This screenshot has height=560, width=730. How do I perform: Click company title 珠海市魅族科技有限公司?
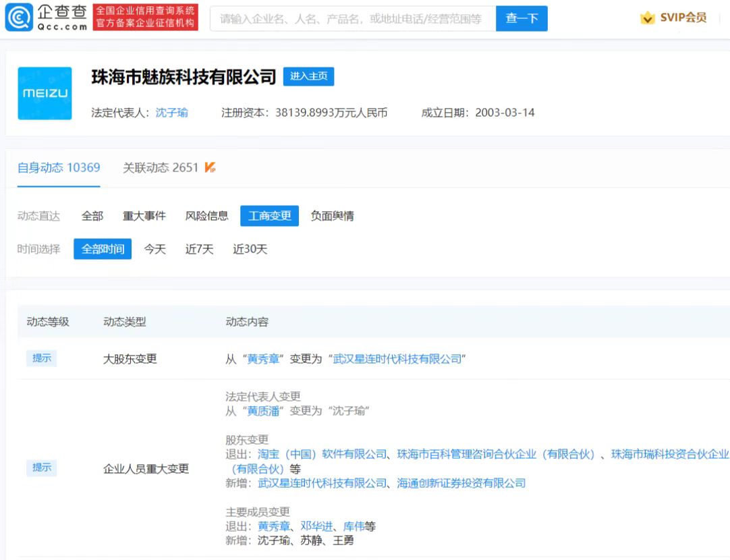[x=184, y=77]
